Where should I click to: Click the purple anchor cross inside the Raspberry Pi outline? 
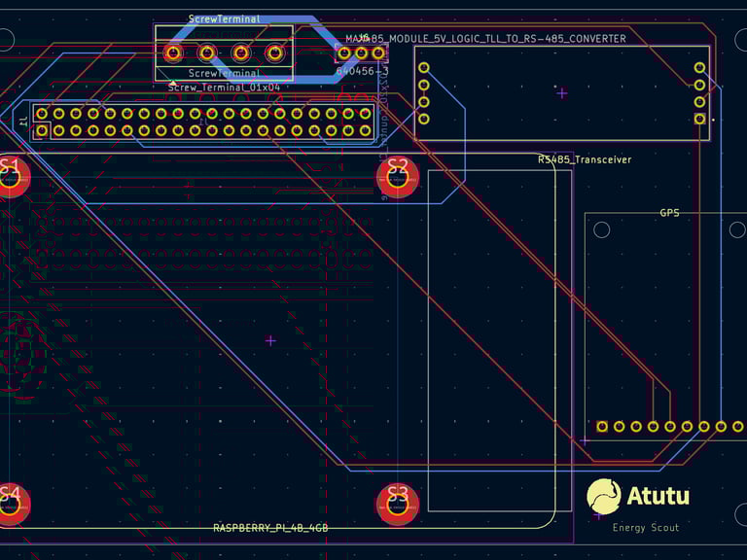(x=270, y=340)
